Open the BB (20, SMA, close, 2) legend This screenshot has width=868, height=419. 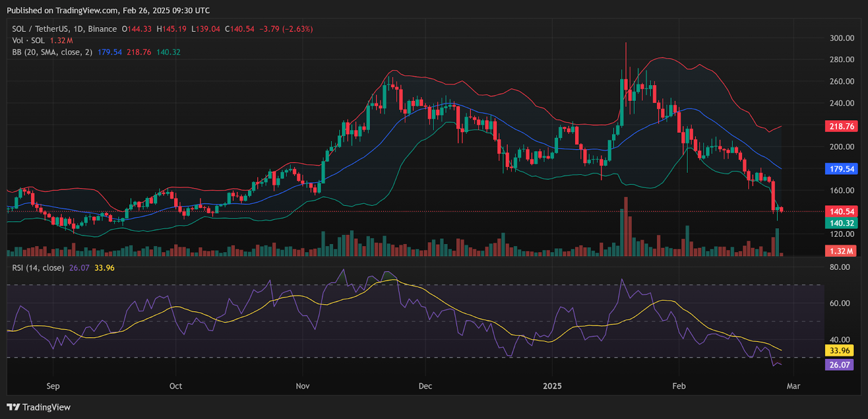click(52, 52)
